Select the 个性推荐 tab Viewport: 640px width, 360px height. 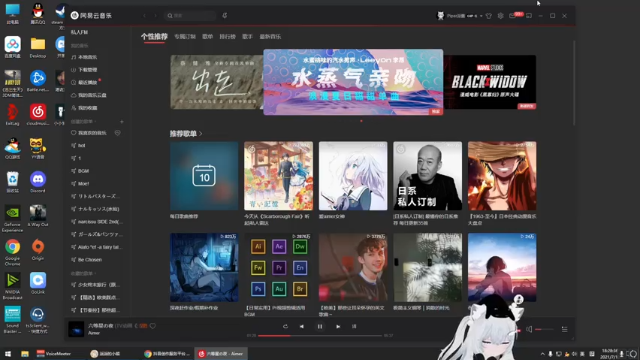[154, 36]
